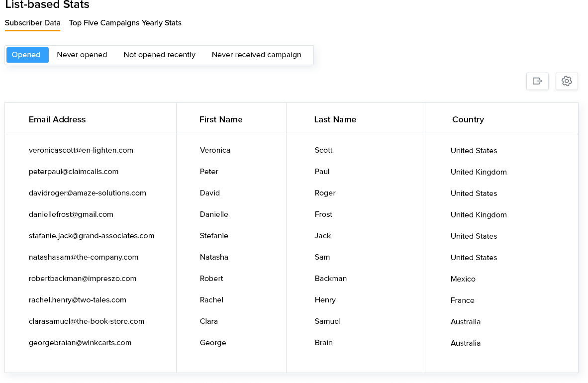588x383 pixels.
Task: Click last name Jack
Action: click(323, 236)
